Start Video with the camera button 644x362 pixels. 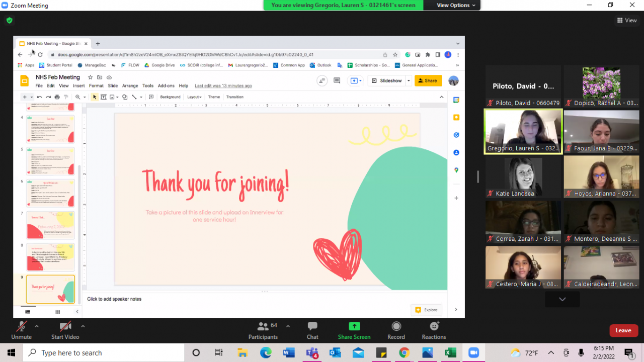pos(65,330)
